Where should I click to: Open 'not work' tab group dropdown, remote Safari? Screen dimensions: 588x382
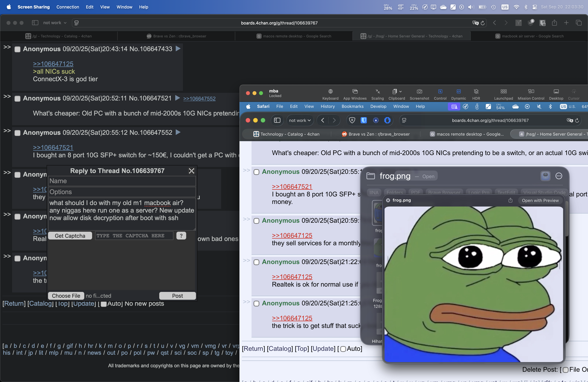coord(300,120)
